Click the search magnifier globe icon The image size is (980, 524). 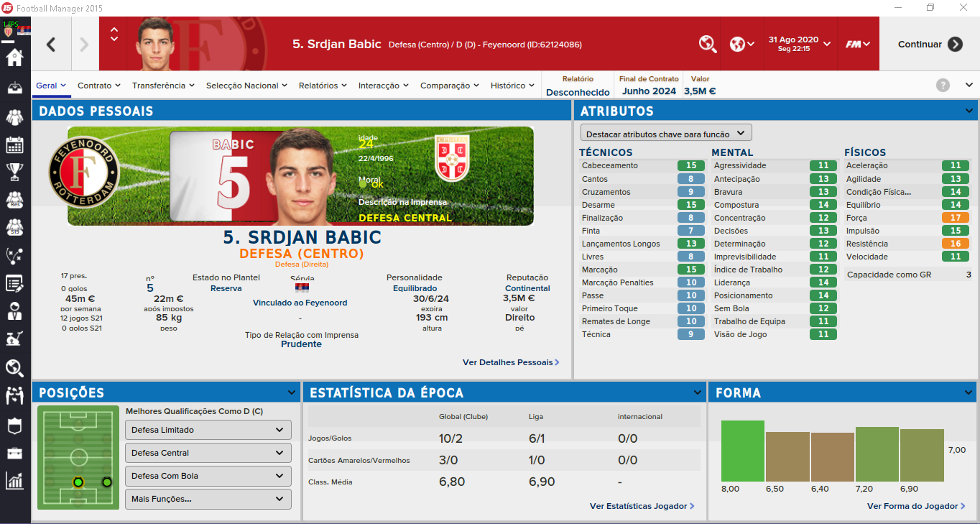pos(708,44)
